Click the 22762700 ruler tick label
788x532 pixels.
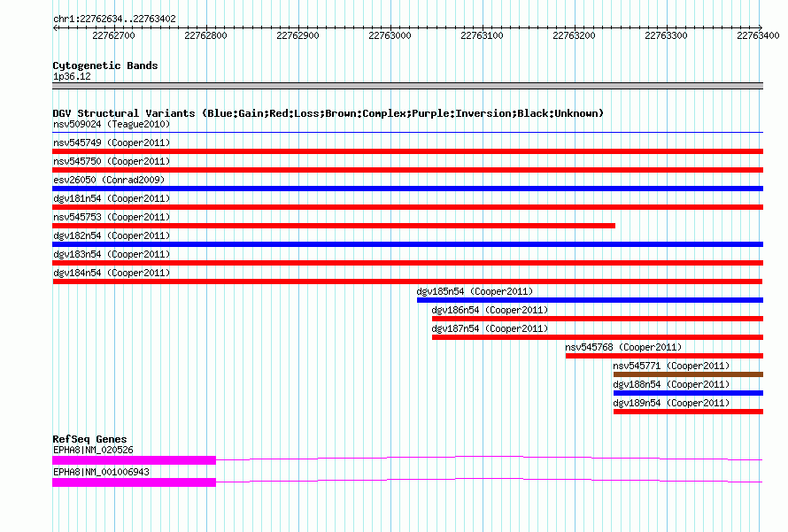click(113, 36)
